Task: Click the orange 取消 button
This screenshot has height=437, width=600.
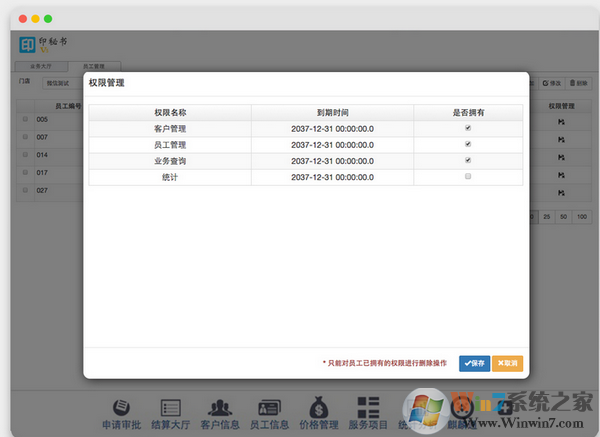Action: 507,363
